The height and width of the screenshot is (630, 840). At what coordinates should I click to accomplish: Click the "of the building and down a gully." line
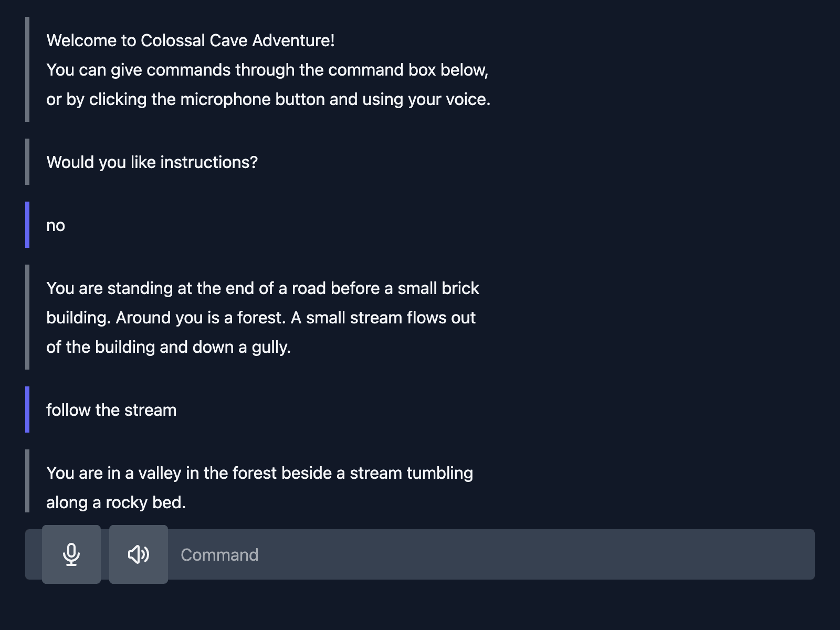pos(169,347)
